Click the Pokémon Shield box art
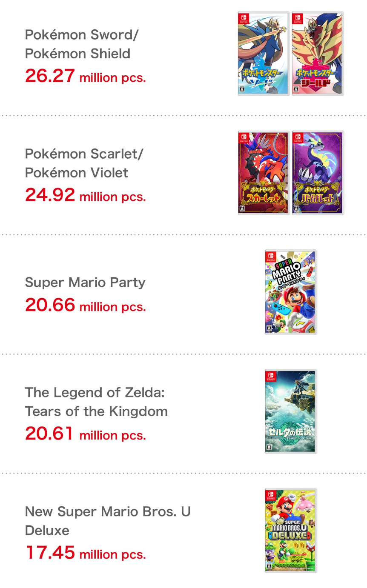This screenshot has height=588, width=367. pyautogui.click(x=318, y=54)
